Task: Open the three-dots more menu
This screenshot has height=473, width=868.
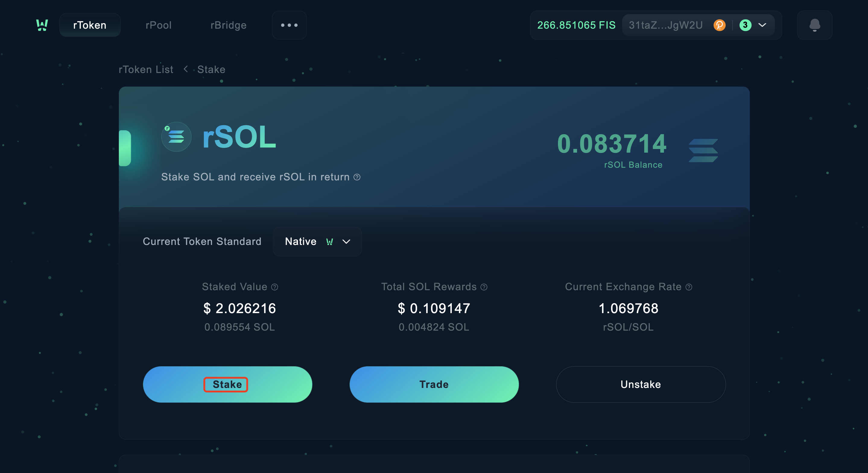Action: point(289,25)
